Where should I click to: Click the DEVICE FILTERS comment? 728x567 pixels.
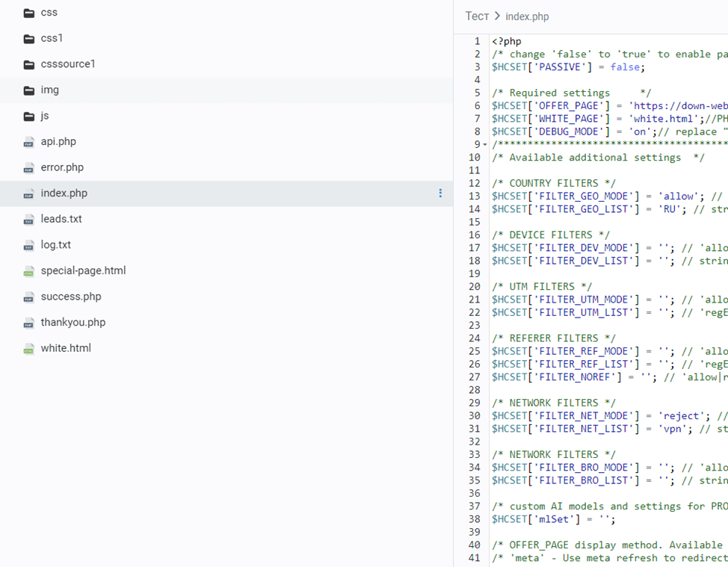click(x=551, y=235)
